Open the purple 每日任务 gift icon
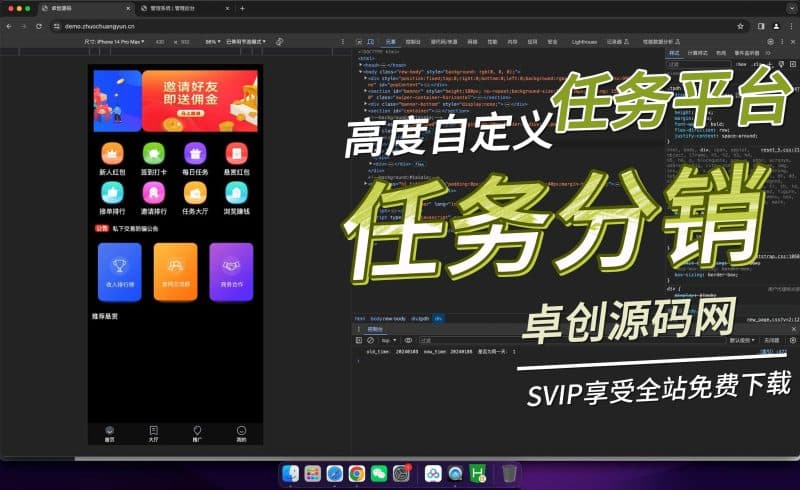Image resolution: width=800 pixels, height=490 pixels. click(195, 153)
